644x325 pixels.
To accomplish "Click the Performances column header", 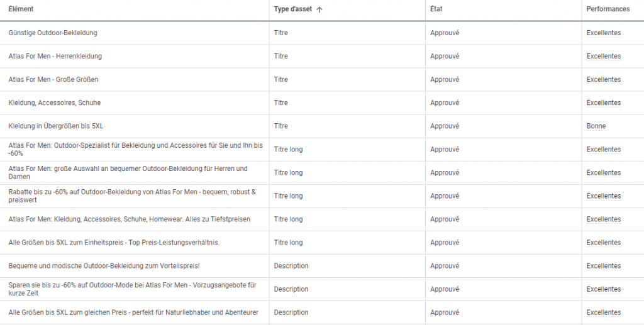I will (608, 9).
